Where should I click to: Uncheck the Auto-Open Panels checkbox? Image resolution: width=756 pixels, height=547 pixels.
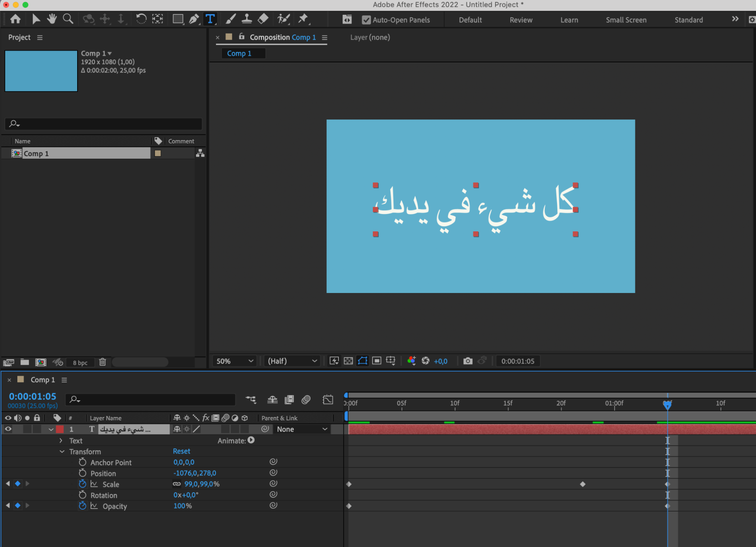coord(366,20)
